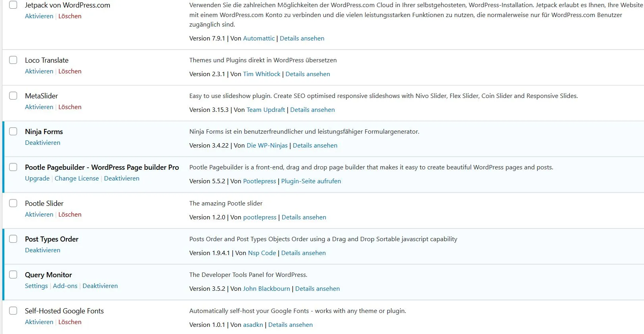Show details for Post Types Order

click(x=304, y=253)
